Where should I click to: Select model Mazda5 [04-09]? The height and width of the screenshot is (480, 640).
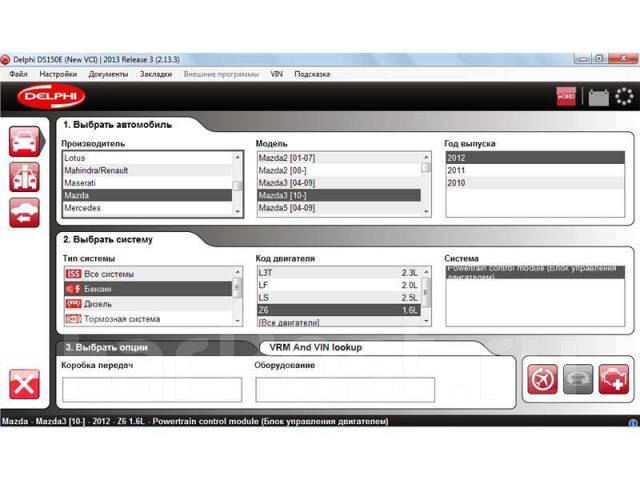pos(339,208)
